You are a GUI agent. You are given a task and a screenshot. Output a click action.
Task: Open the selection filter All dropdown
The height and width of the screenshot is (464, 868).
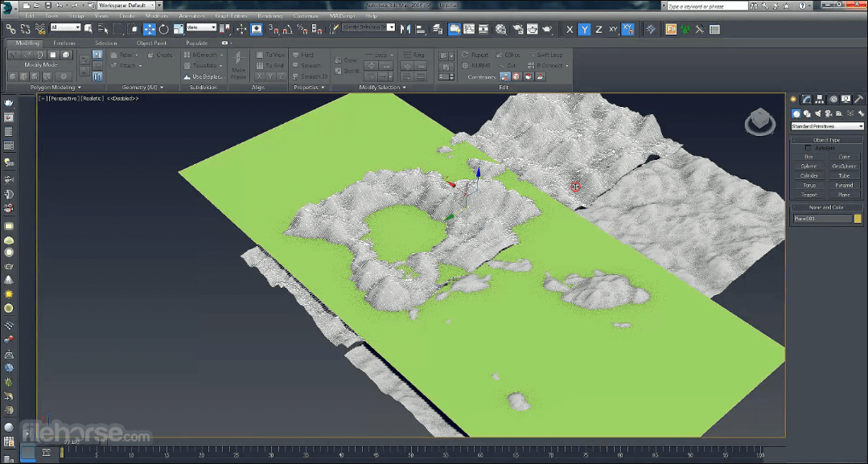65,27
